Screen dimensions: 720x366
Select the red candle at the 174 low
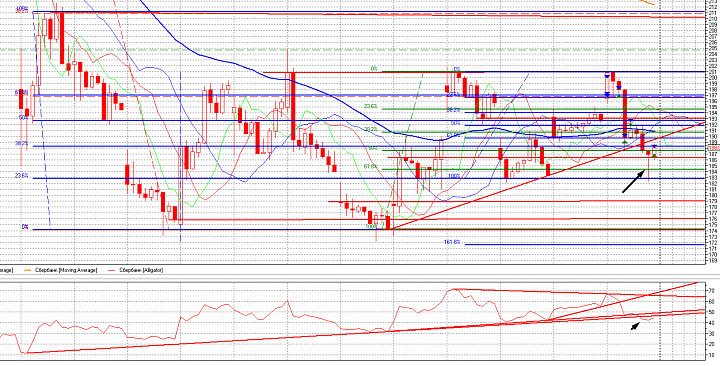(x=388, y=223)
